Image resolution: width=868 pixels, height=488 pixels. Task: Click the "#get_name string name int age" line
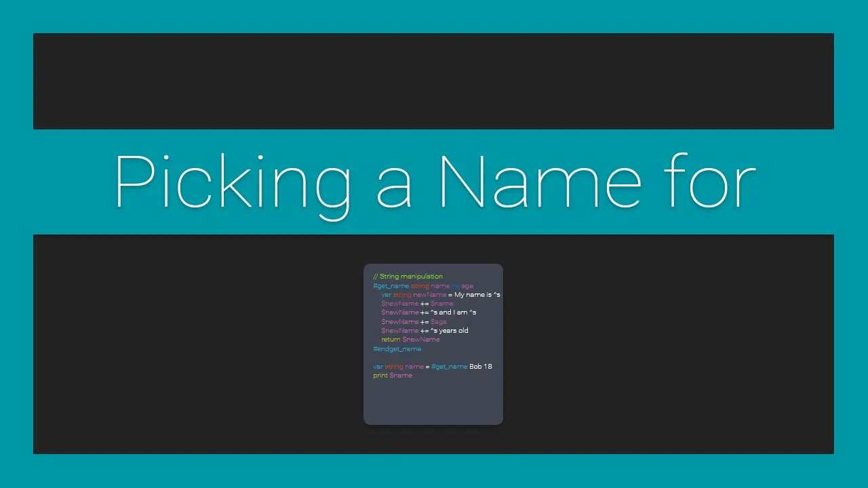[x=423, y=286]
